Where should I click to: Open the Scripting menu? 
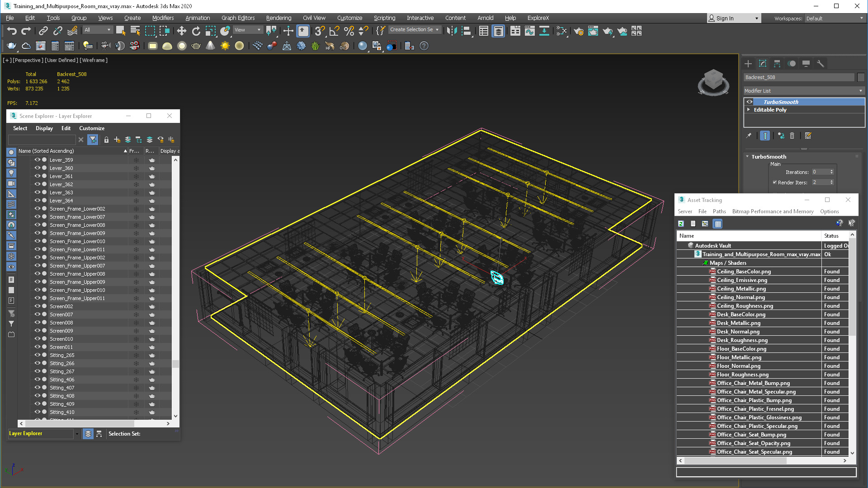[384, 18]
